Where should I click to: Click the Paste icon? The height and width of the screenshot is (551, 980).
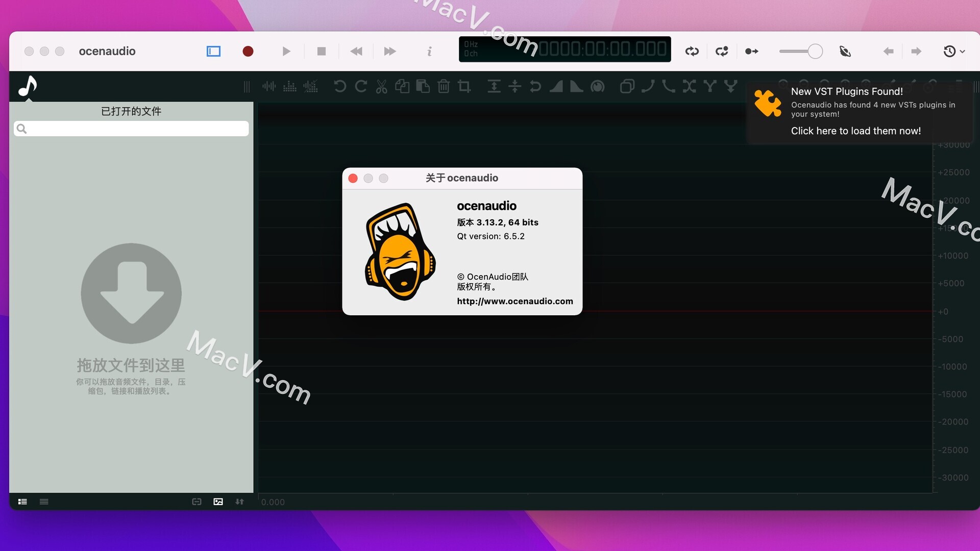[423, 86]
